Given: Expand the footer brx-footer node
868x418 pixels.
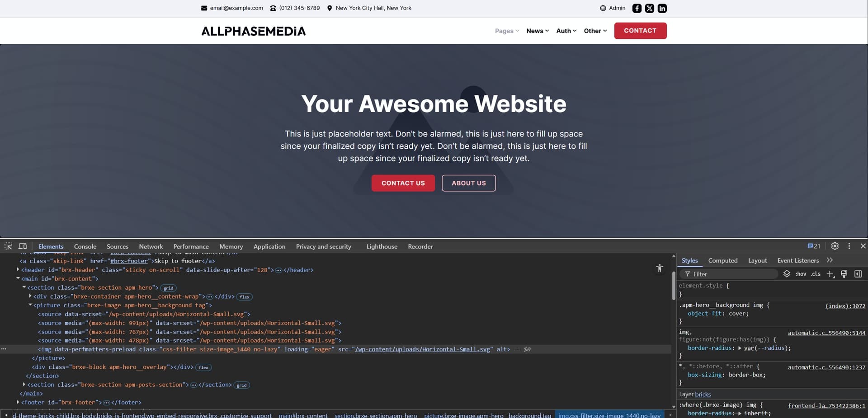Looking at the screenshot, I should coord(18,402).
